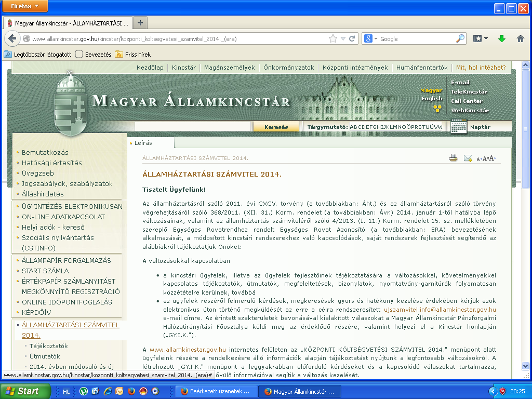Open Legtöbbször látogatott bookmarks folder
Viewport: 532px width, 399px height.
pyautogui.click(x=38, y=54)
